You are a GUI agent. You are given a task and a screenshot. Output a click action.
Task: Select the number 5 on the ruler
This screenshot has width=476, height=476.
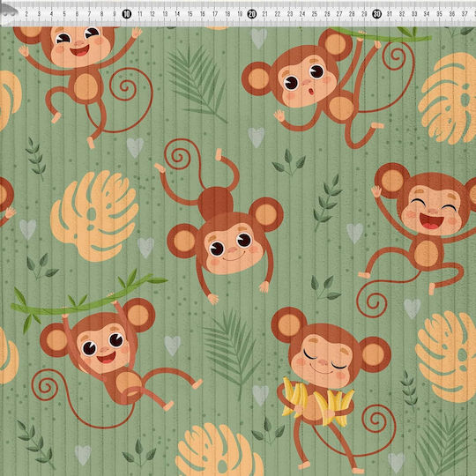click(x=64, y=14)
